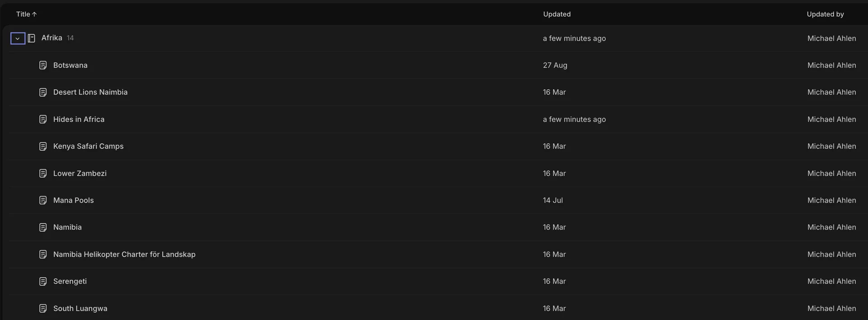Collapse the Afrika collection chevron
The width and height of the screenshot is (868, 320).
[18, 38]
